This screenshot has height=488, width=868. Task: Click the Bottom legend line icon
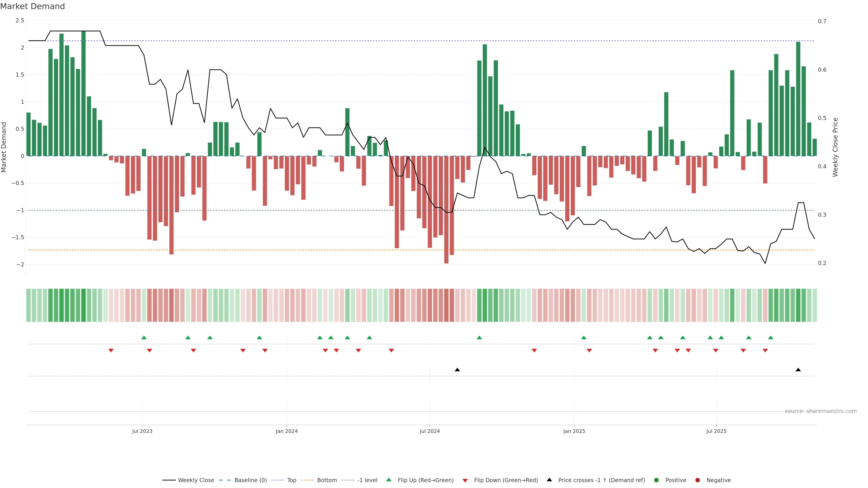click(307, 480)
